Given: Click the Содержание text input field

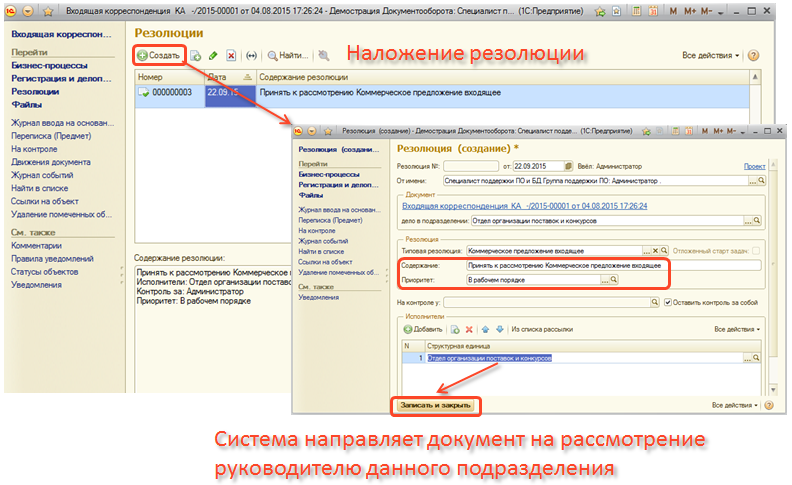Looking at the screenshot, I should (613, 266).
